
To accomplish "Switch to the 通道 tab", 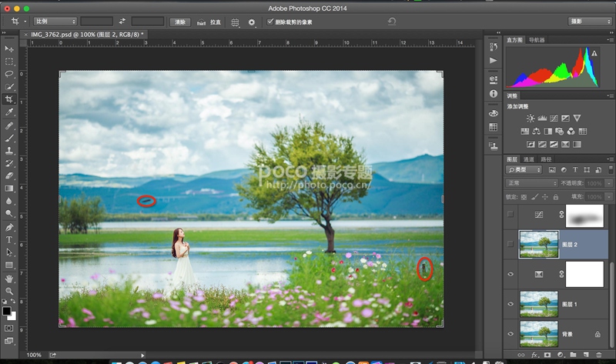I will (x=529, y=159).
